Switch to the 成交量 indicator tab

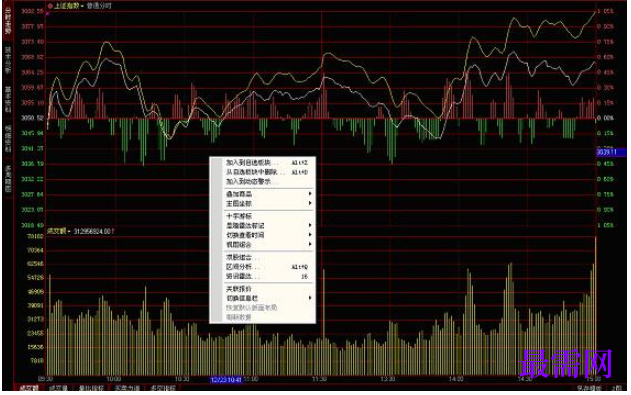[58, 388]
